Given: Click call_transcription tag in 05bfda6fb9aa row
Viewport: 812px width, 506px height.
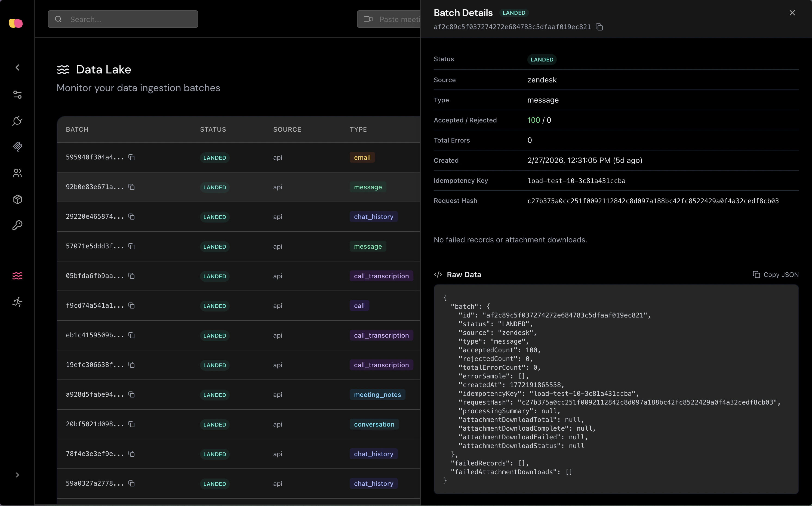Looking at the screenshot, I should (381, 276).
